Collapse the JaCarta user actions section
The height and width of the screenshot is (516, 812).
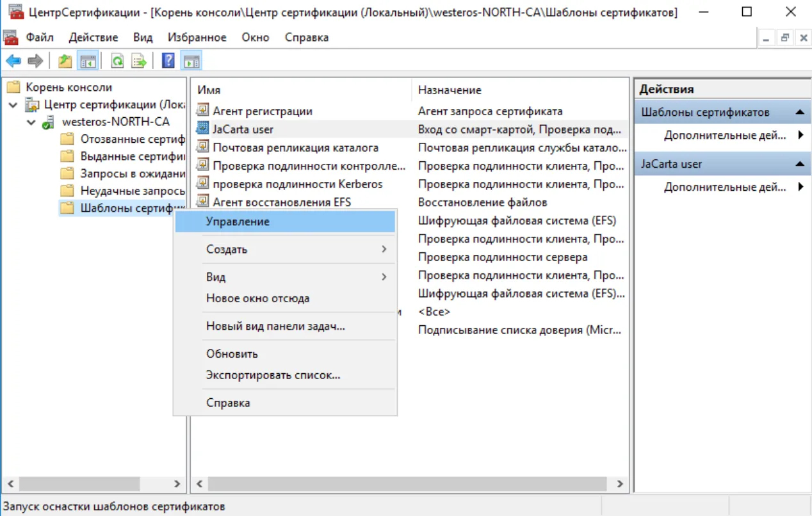[800, 164]
